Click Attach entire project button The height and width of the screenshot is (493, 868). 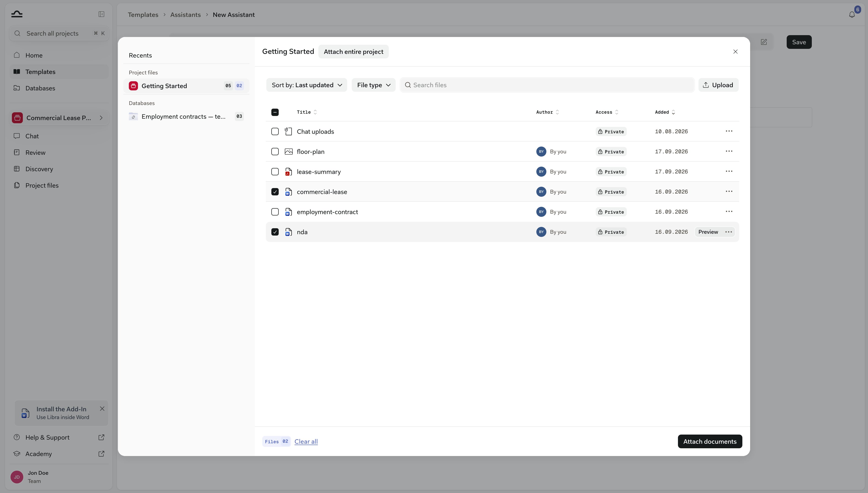(x=353, y=52)
